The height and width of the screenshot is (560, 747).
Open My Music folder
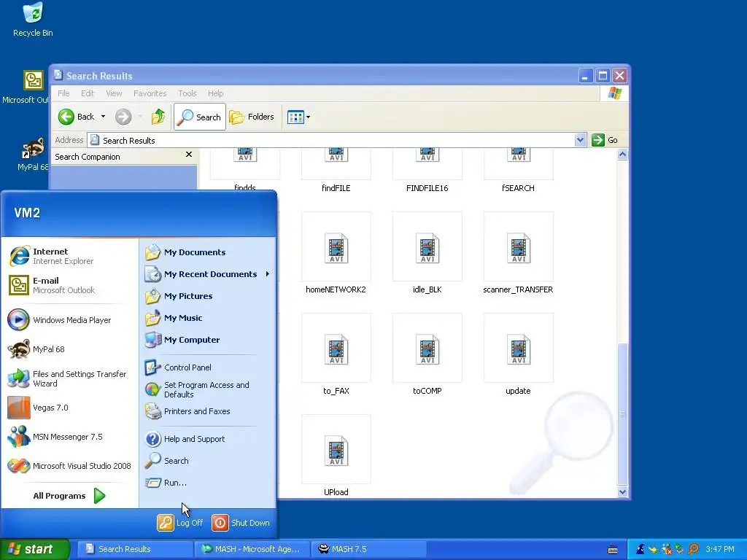(x=208, y=318)
